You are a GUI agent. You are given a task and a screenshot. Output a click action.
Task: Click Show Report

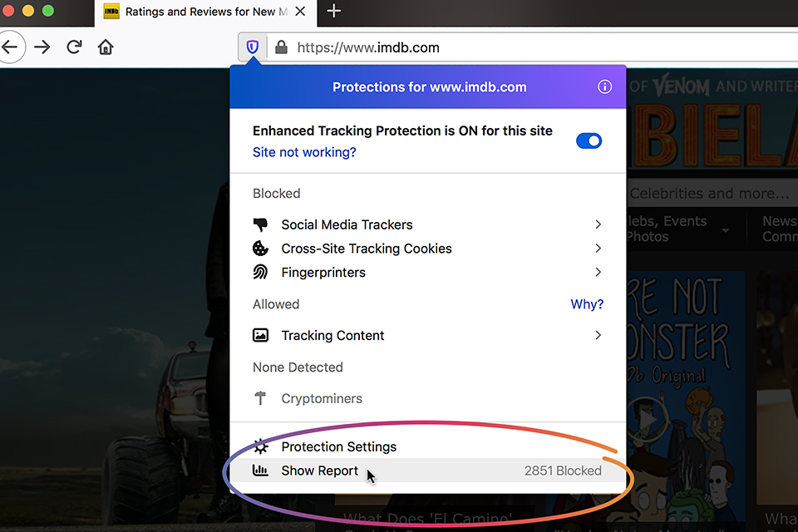point(427,470)
